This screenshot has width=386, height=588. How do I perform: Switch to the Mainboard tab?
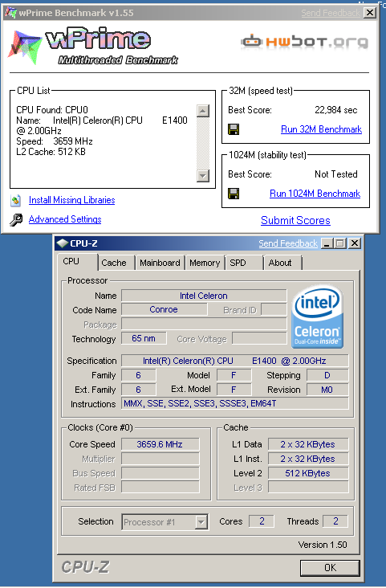click(160, 263)
